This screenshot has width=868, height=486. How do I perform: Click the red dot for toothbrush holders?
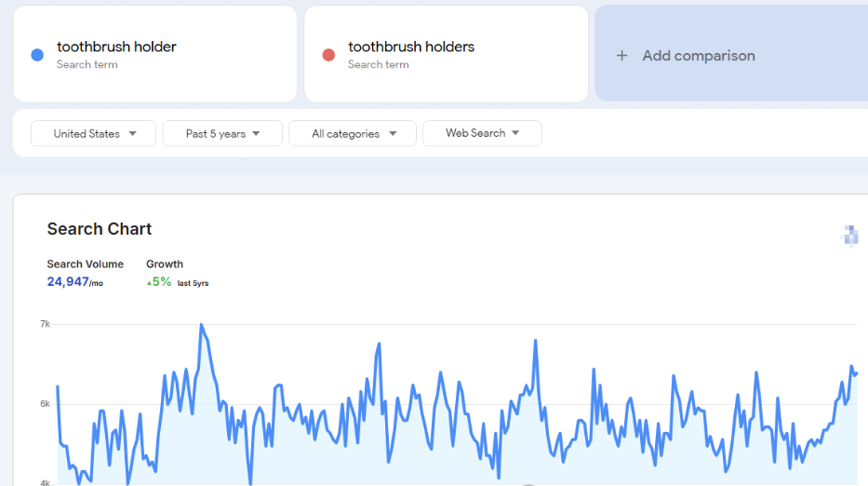[x=328, y=54]
